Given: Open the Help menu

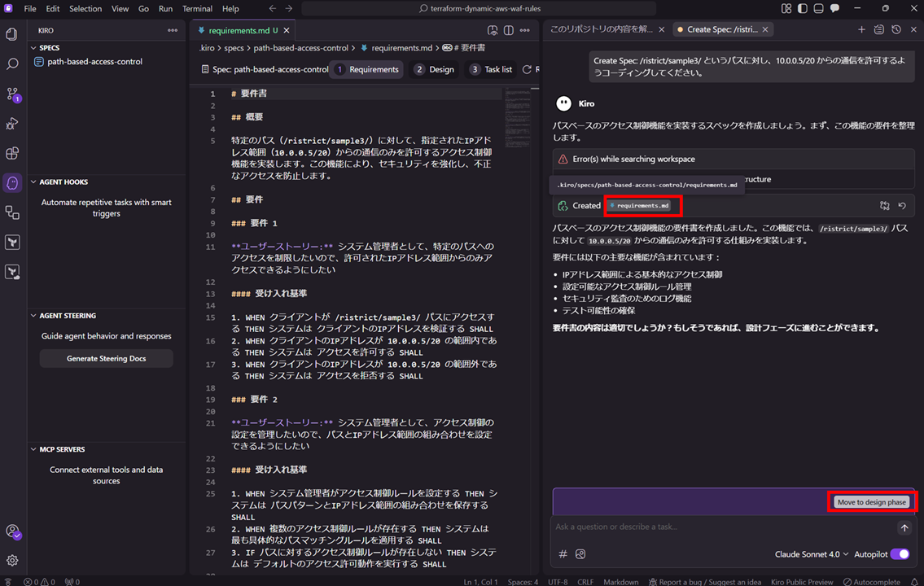Looking at the screenshot, I should pyautogui.click(x=230, y=9).
